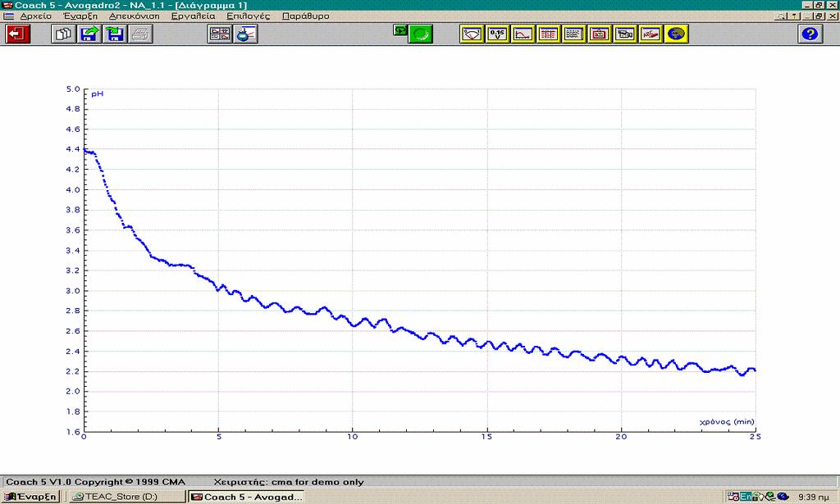
Task: Click the En language indicator in tray
Action: pyautogui.click(x=746, y=497)
